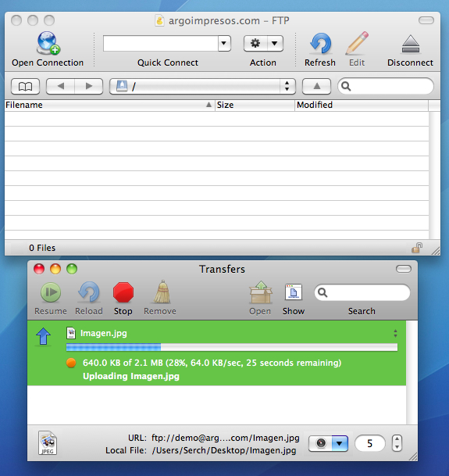The image size is (449, 476).
Task: Navigate back with the left arrow button
Action: click(x=60, y=87)
